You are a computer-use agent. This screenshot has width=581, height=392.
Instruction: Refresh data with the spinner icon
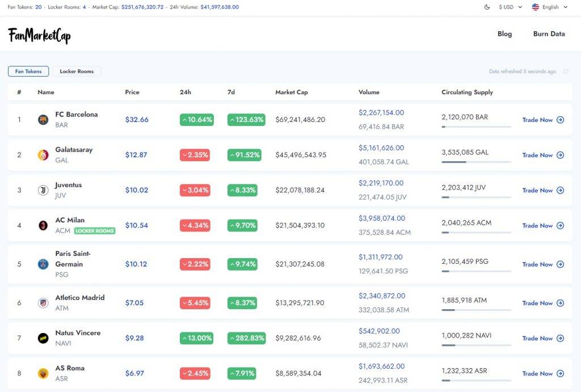pos(566,71)
